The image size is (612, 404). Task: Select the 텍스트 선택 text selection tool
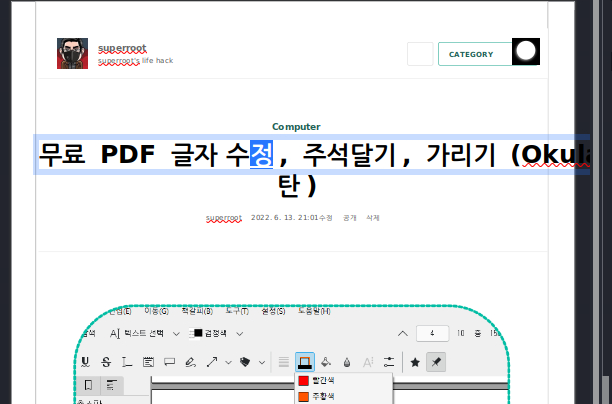pos(137,333)
